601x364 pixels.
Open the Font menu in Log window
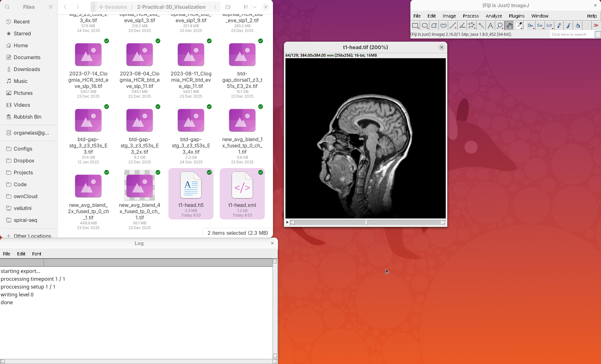click(37, 254)
